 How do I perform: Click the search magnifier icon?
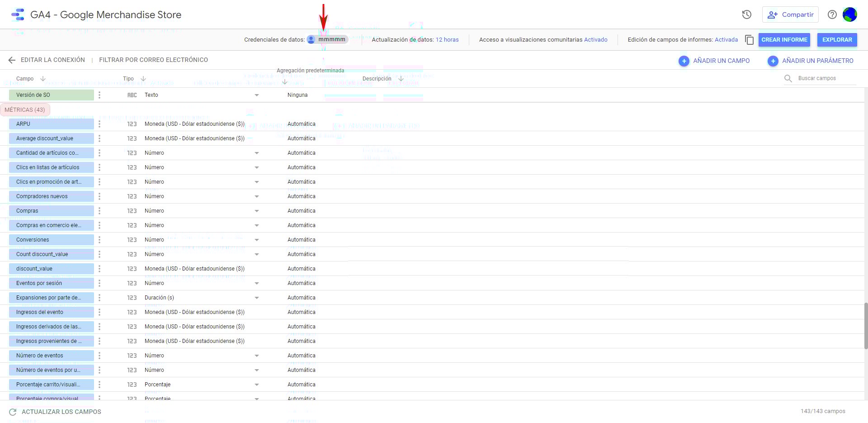(x=788, y=78)
